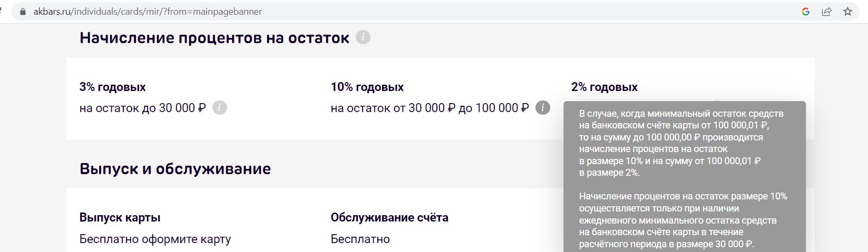Click text 'на остаток от 30 000 ₽ до 100 000 ₽'

click(430, 108)
